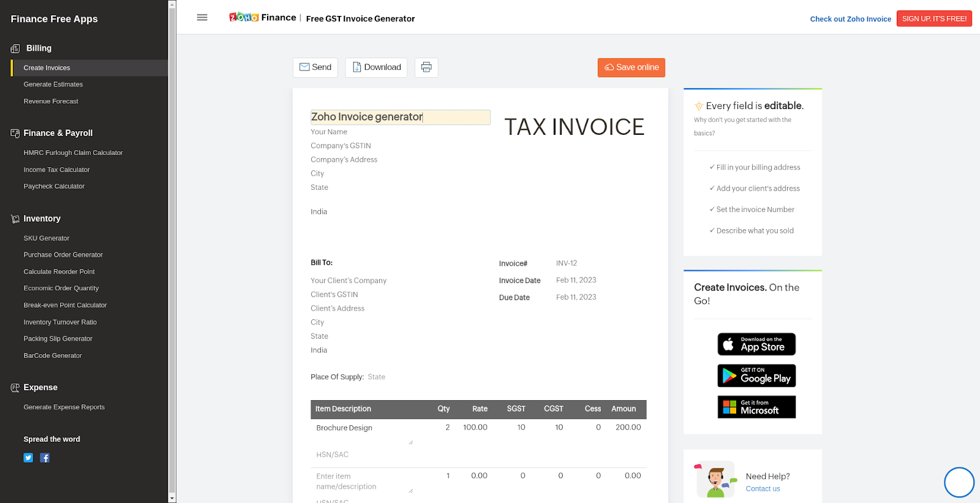Viewport: 980px width, 503px height.
Task: Open the Facebook share icon
Action: [x=45, y=458]
